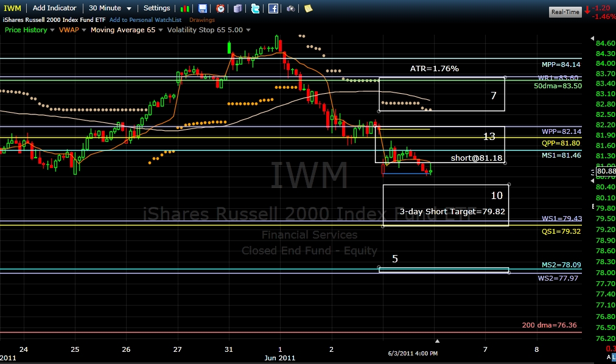The width and height of the screenshot is (616, 364).
Task: Select the short@81.18 annotation
Action: [x=477, y=158]
